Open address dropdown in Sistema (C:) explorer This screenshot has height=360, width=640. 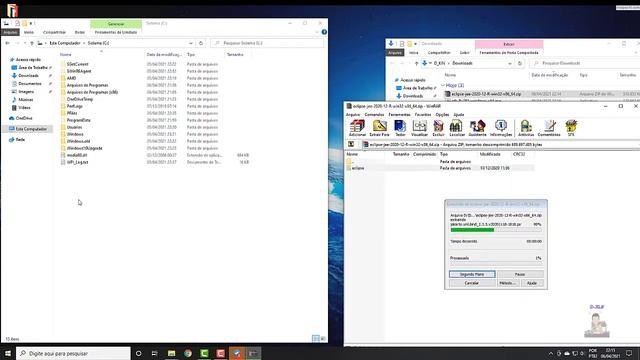tap(191, 43)
